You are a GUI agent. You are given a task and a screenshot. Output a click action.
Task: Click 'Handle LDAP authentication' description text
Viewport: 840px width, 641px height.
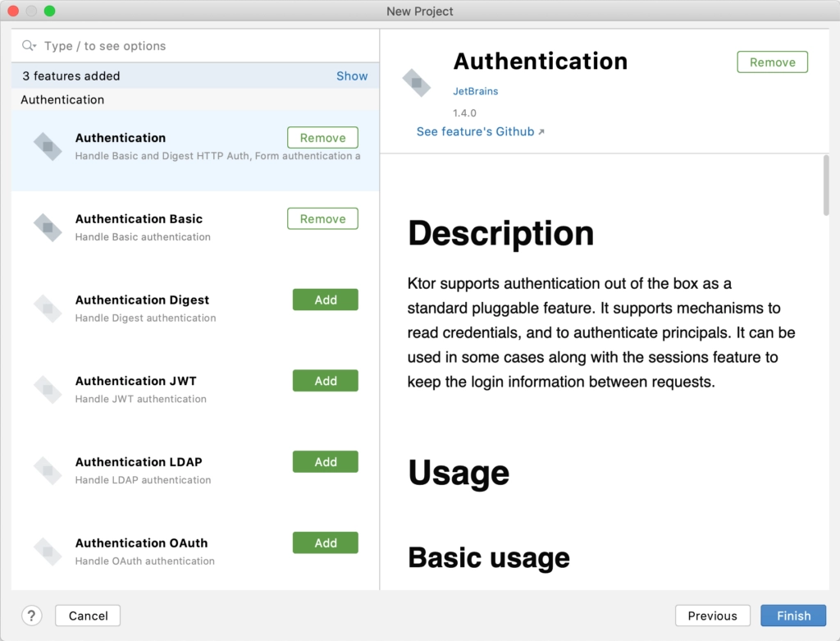143,479
